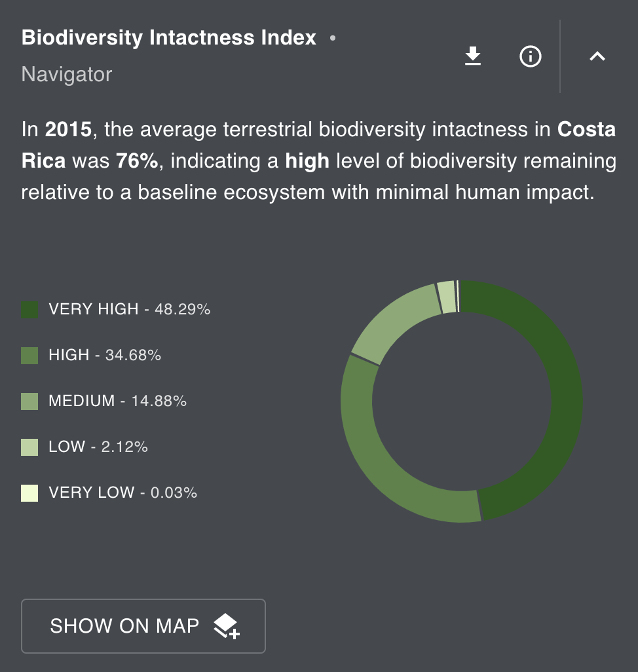Select the VERY LOW - 0.03% legend label
638x672 pixels.
click(122, 493)
